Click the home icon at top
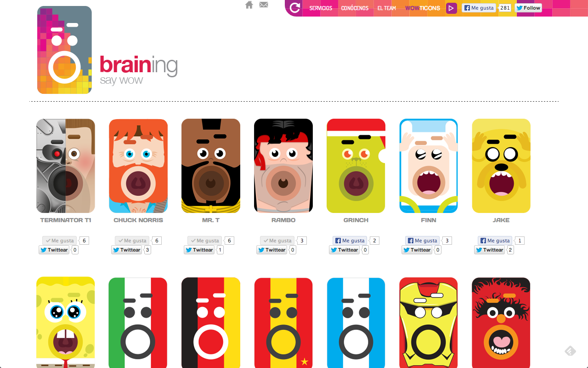Screen dimensions: 588x368 pos(249,5)
